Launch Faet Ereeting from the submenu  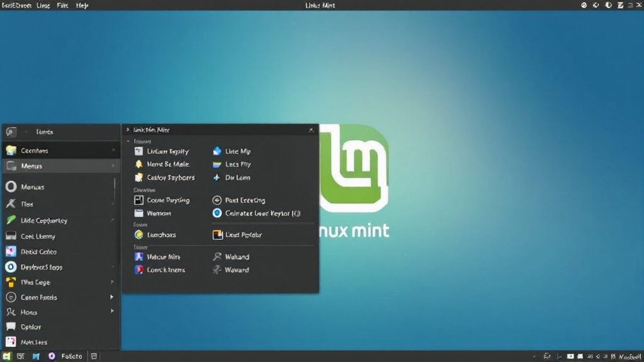pyautogui.click(x=238, y=200)
